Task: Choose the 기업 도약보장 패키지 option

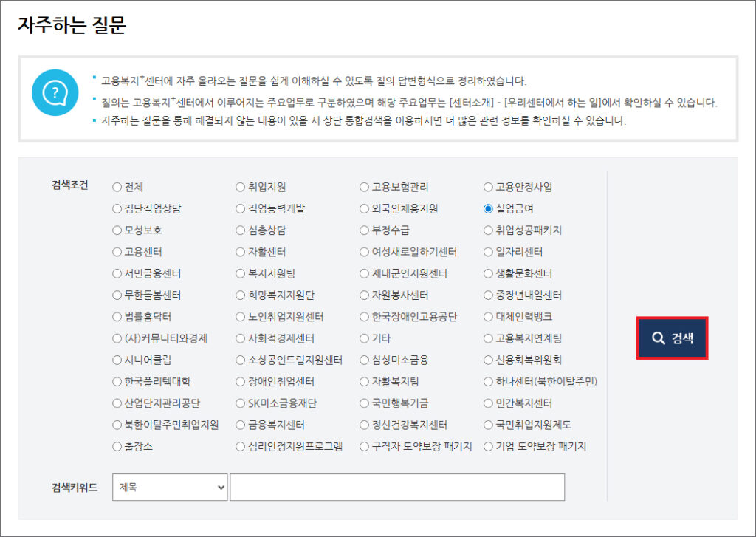Action: click(x=488, y=447)
